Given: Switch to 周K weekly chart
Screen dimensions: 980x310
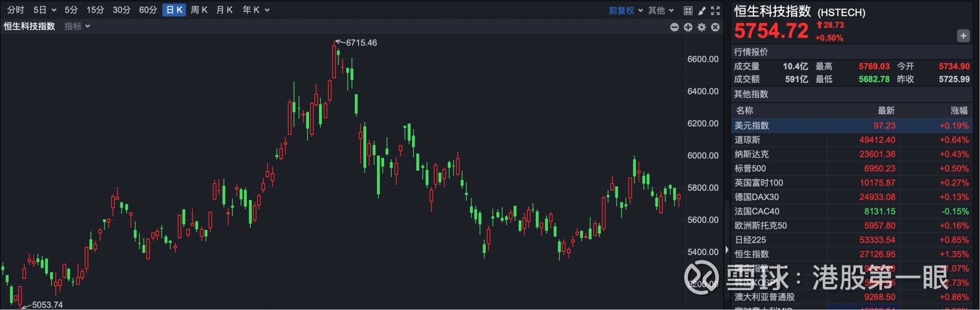Looking at the screenshot, I should point(199,10).
